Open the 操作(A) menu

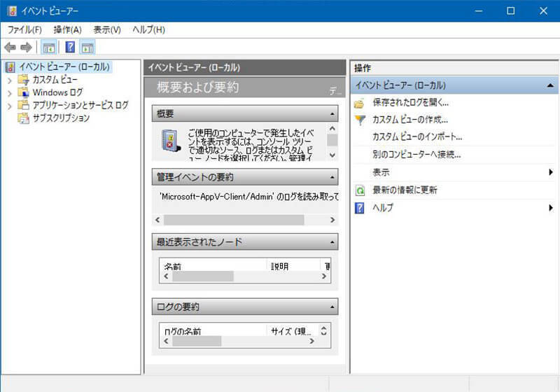click(67, 29)
